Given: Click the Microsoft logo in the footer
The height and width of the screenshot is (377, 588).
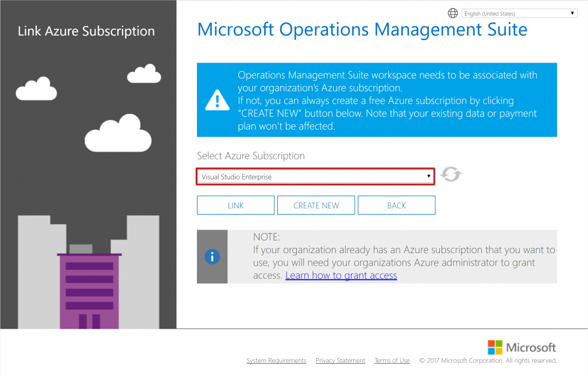Looking at the screenshot, I should coord(521,347).
